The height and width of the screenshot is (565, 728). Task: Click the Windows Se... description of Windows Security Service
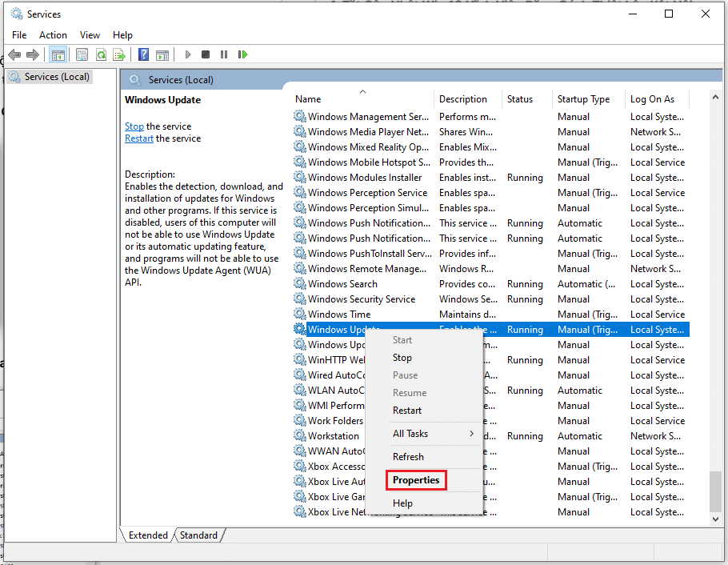pos(469,299)
